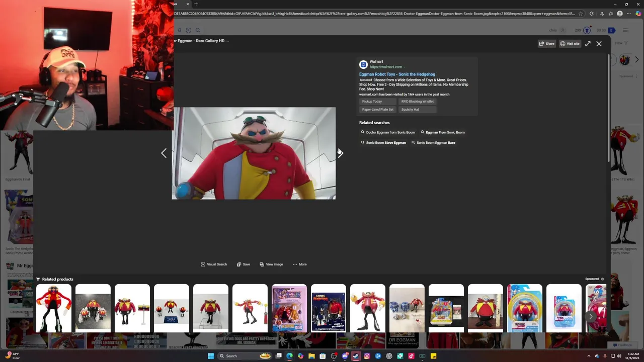
Task: Open the More options menu
Action: pyautogui.click(x=299, y=264)
